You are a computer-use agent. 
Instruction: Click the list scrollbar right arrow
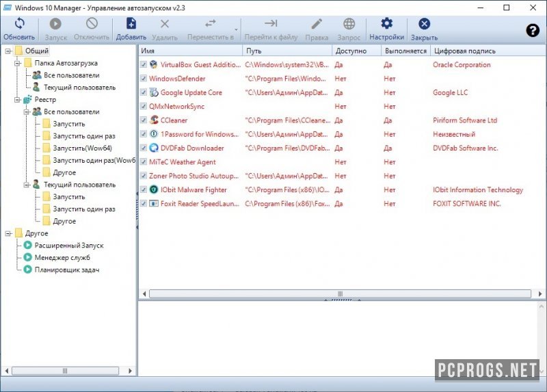point(540,294)
